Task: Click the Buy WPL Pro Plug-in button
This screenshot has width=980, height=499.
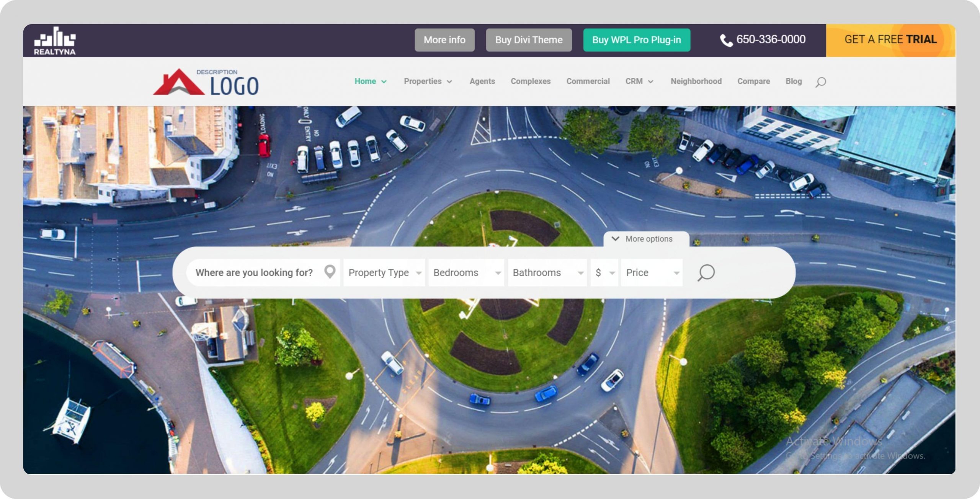Action: (636, 39)
